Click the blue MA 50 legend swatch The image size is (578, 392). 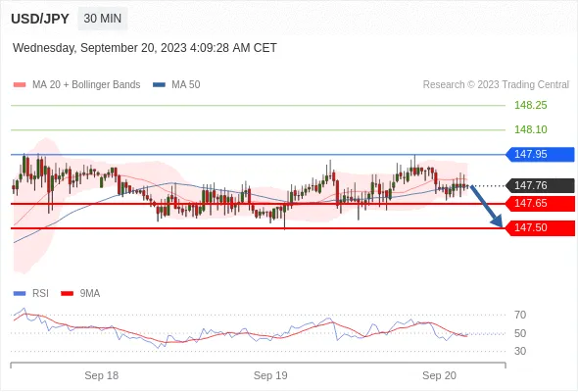pyautogui.click(x=159, y=85)
